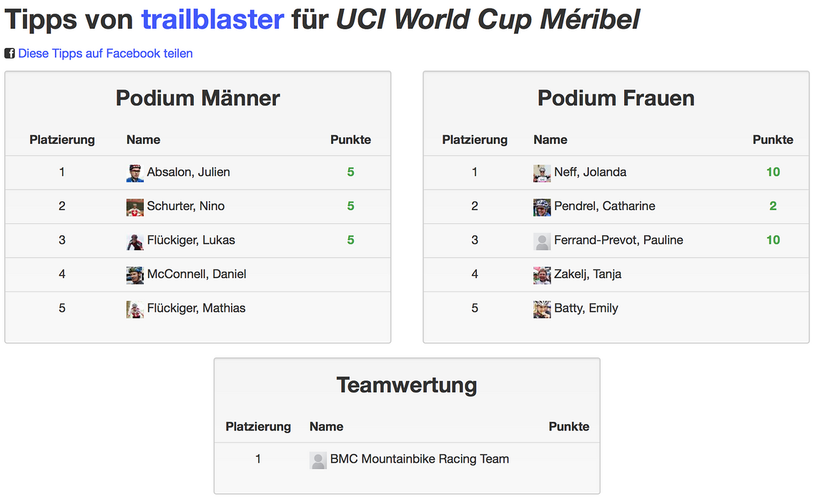Viewport: 815px width, 504px height.
Task: Select the name Absalon, Julien
Action: click(x=188, y=172)
